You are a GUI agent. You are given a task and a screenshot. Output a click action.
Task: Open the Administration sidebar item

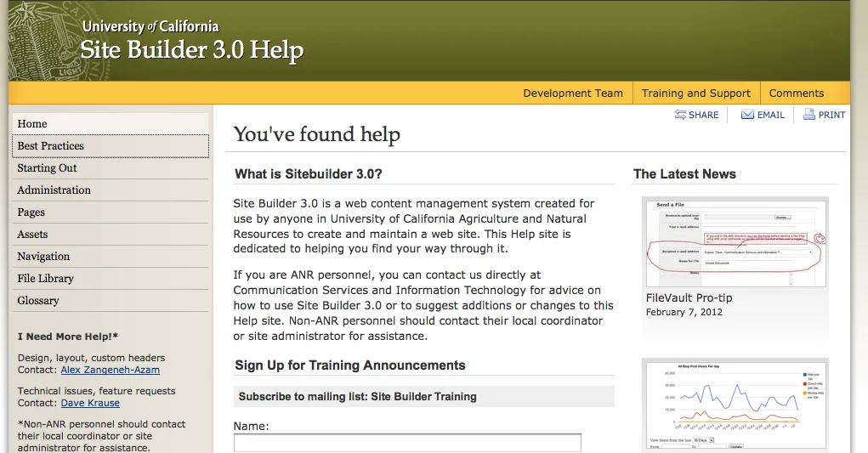pos(54,190)
